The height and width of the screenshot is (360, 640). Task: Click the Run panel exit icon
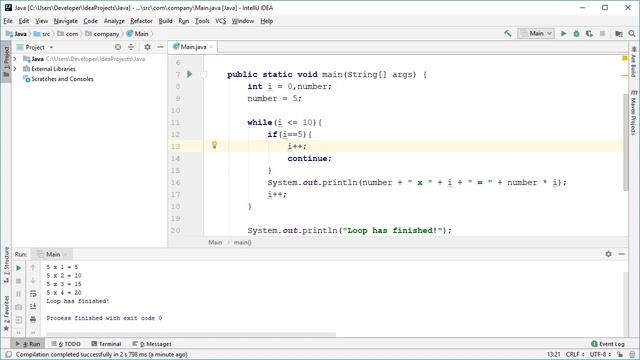(19, 320)
